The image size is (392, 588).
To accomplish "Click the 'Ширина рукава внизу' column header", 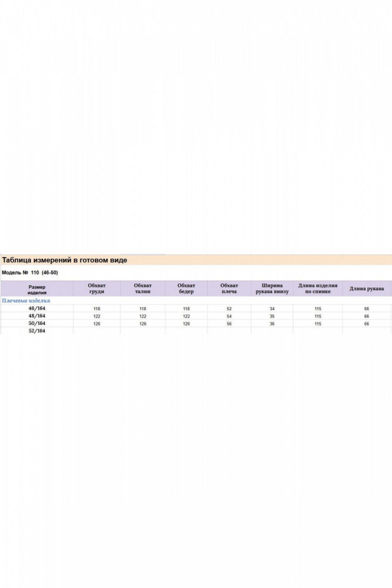I will coord(272,288).
